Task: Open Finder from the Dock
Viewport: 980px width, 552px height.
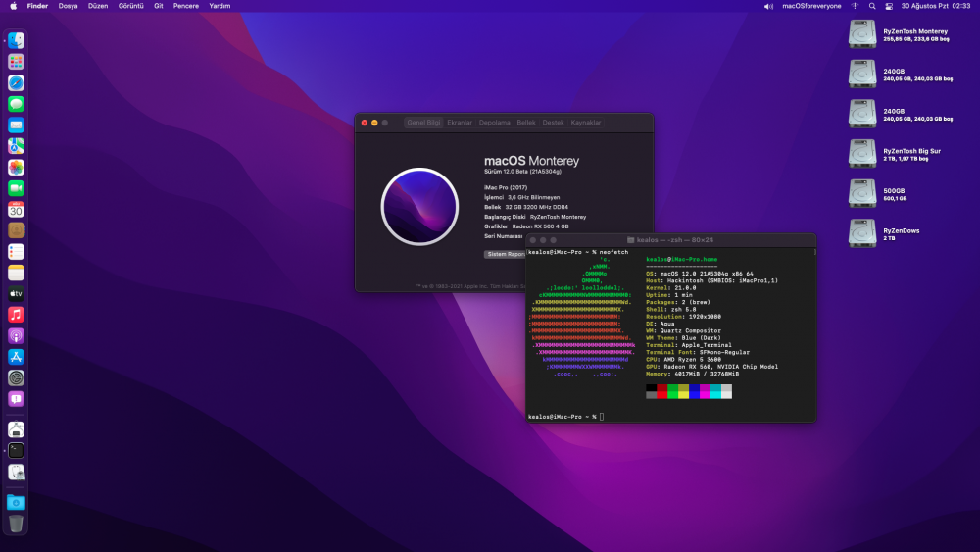Action: (x=17, y=40)
